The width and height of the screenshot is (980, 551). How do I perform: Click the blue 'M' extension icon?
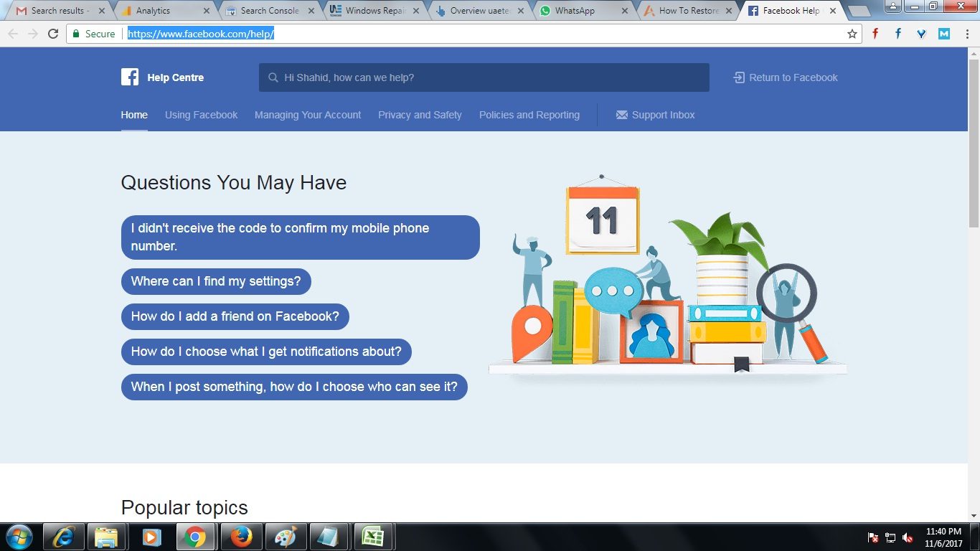coord(944,34)
